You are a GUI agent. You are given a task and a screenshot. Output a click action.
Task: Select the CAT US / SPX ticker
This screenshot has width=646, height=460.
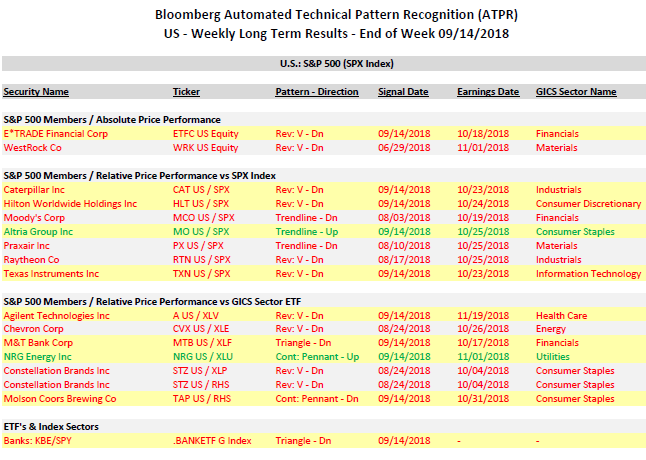click(x=201, y=190)
